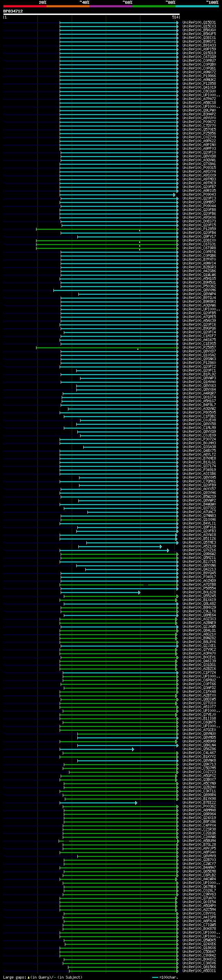Image resolution: width=222 pixels, height=980 pixels.
Task: Click hit label UniRef100_C0PRU7
Action: 199,60
